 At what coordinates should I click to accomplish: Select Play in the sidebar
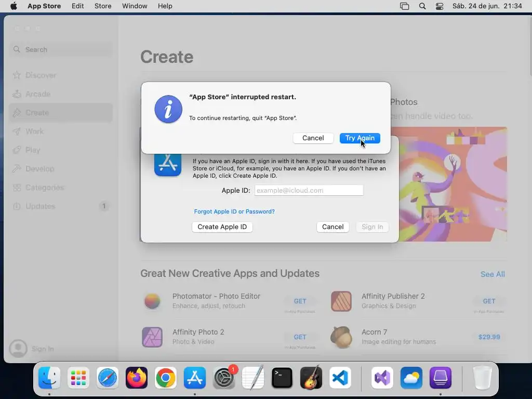pyautogui.click(x=61, y=150)
